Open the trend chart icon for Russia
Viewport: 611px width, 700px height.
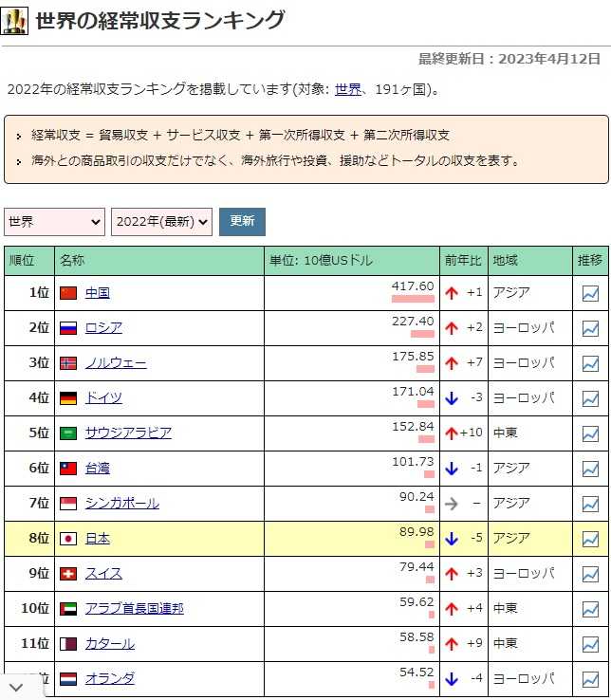coord(590,328)
